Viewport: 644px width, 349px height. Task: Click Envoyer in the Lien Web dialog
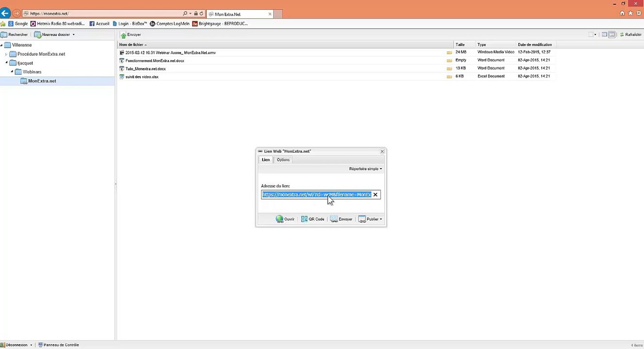point(341,219)
